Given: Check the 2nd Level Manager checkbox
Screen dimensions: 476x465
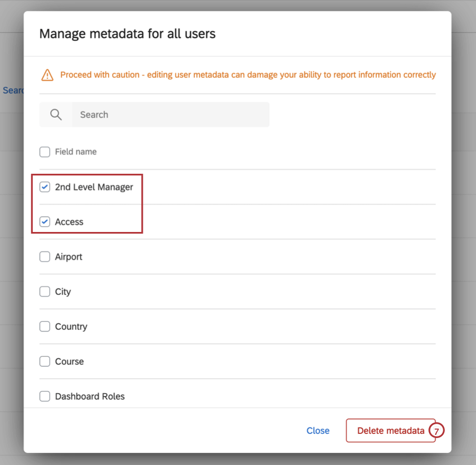Looking at the screenshot, I should pyautogui.click(x=44, y=187).
